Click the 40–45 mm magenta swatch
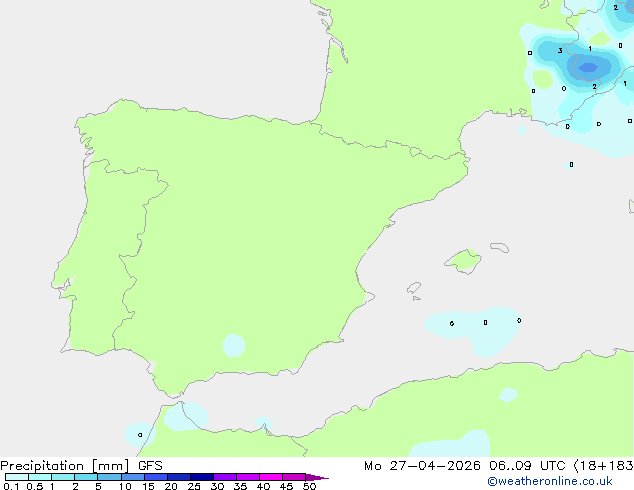 [x=271, y=477]
